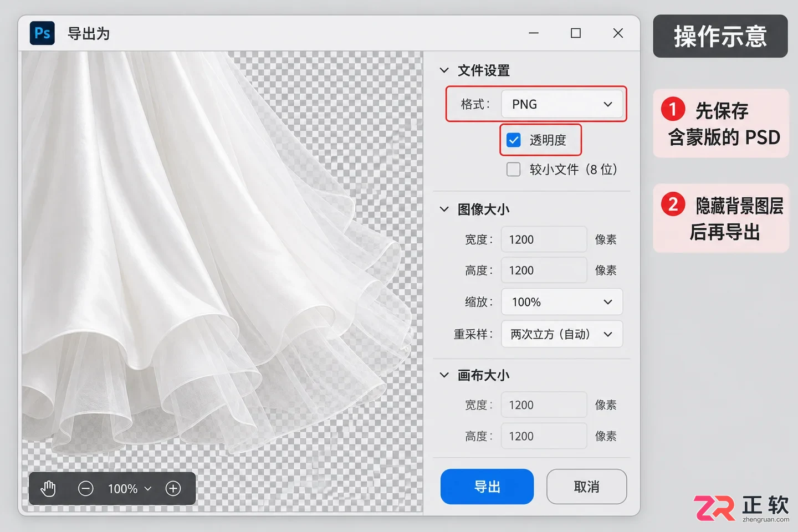This screenshot has height=532, width=798.
Task: Click the dress preview image
Action: (222, 282)
